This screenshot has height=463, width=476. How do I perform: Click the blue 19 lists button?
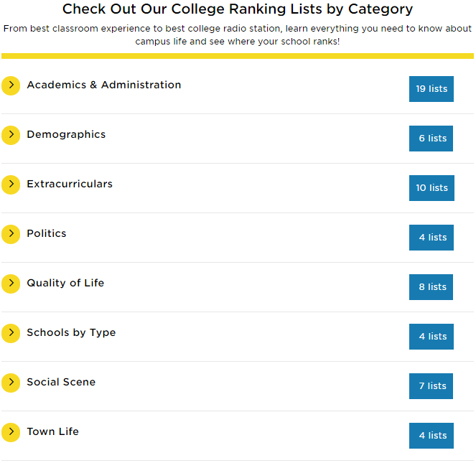431,89
